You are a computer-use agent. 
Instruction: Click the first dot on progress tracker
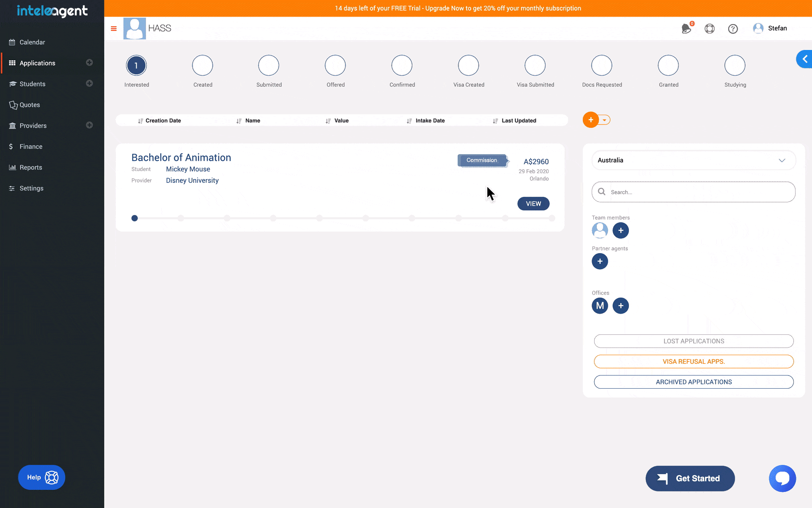tap(134, 218)
